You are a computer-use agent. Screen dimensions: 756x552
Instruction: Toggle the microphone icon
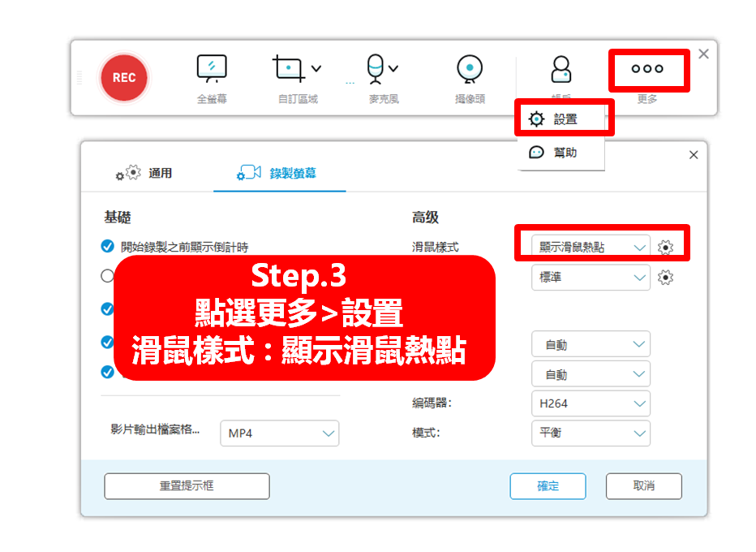tap(375, 68)
